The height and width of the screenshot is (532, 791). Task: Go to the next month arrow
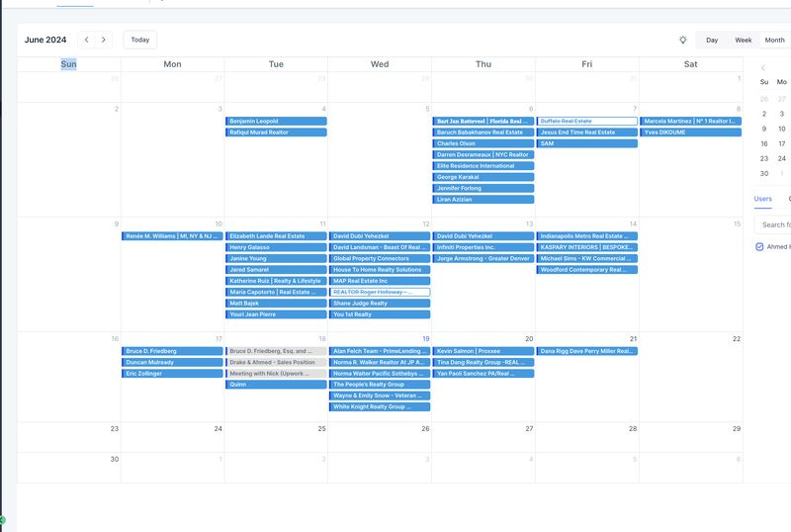pos(104,40)
